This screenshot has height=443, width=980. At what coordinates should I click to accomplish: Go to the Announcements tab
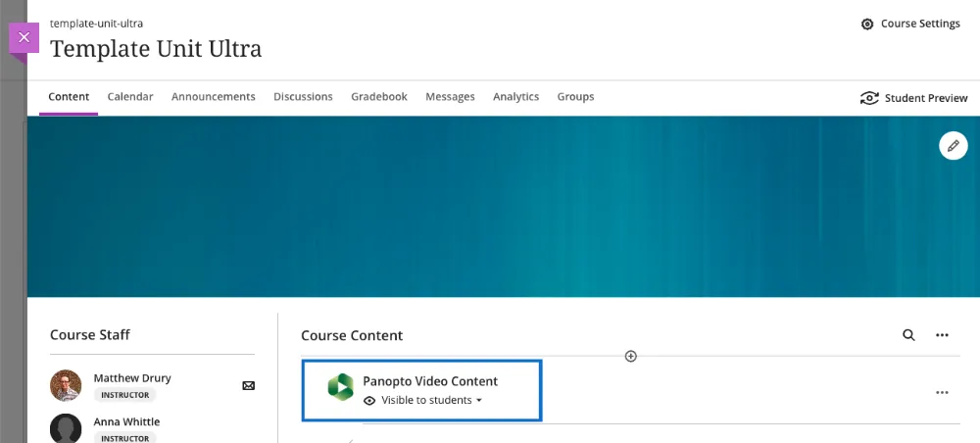click(x=213, y=97)
